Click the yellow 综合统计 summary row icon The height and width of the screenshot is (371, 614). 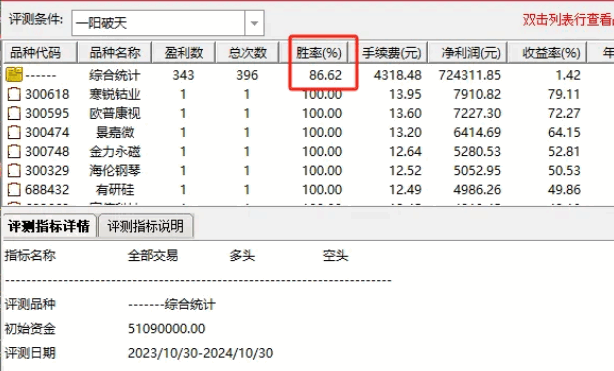(14, 74)
